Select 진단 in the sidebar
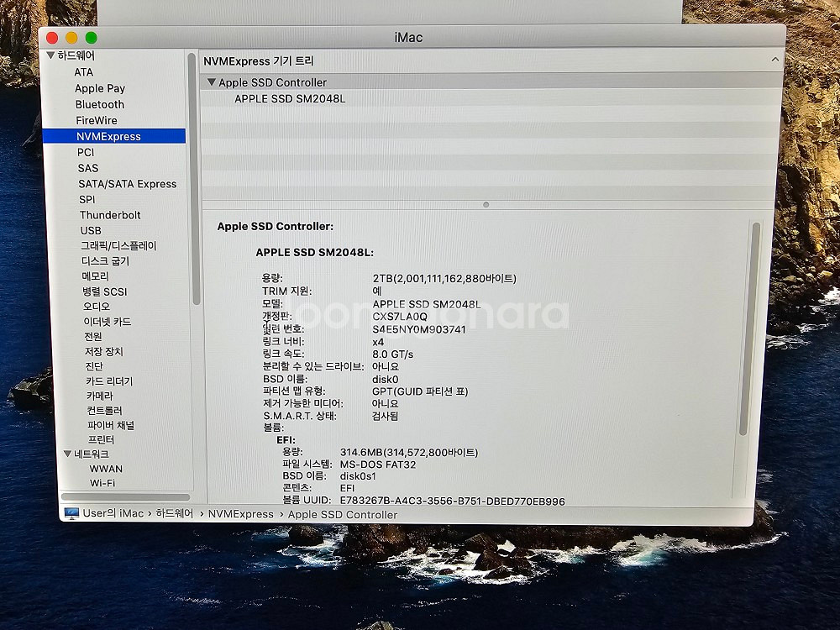Image resolution: width=840 pixels, height=630 pixels. point(94,366)
